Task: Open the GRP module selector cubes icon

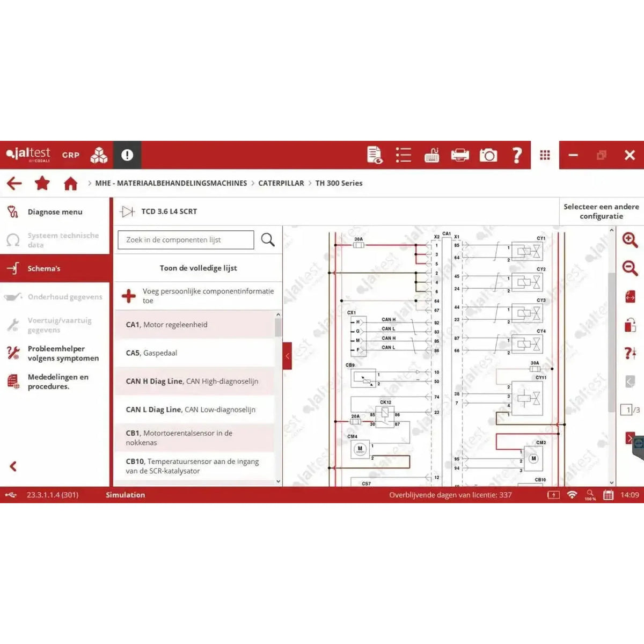Action: [99, 155]
